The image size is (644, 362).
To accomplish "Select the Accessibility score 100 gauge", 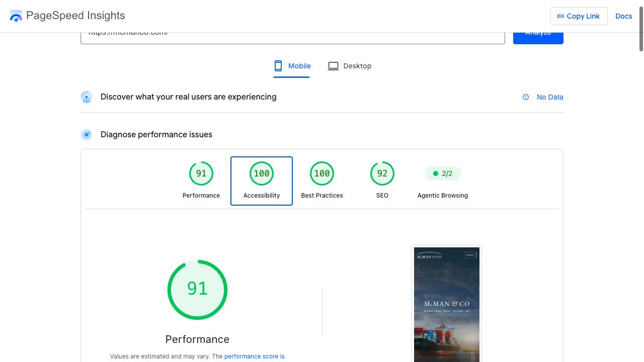I will (x=262, y=173).
